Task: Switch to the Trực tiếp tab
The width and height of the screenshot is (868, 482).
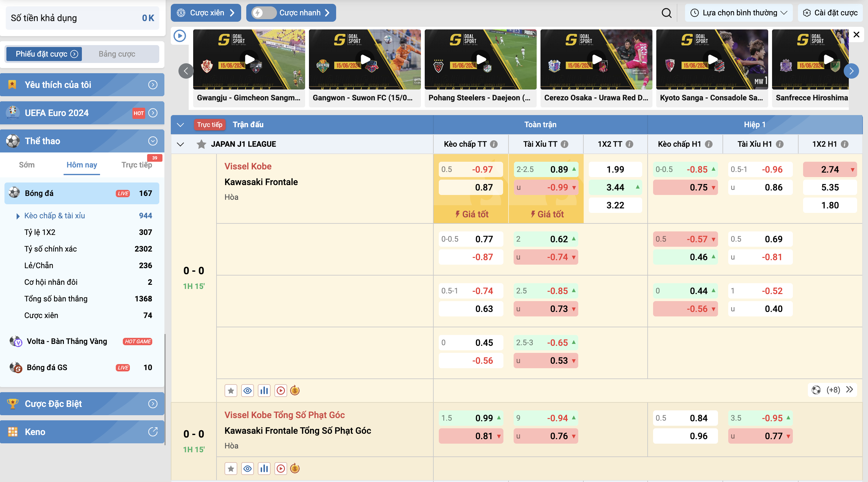Action: pos(137,165)
